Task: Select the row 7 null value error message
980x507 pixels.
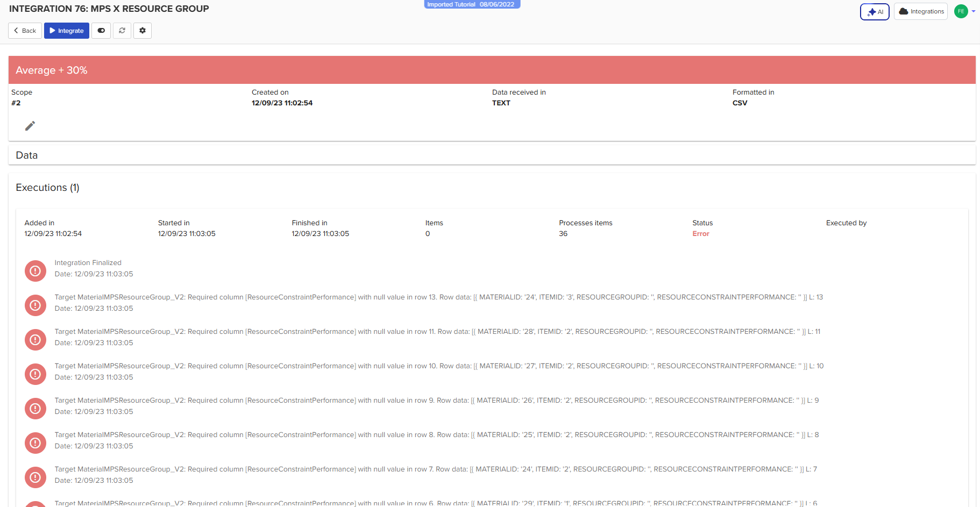Action: [435, 469]
